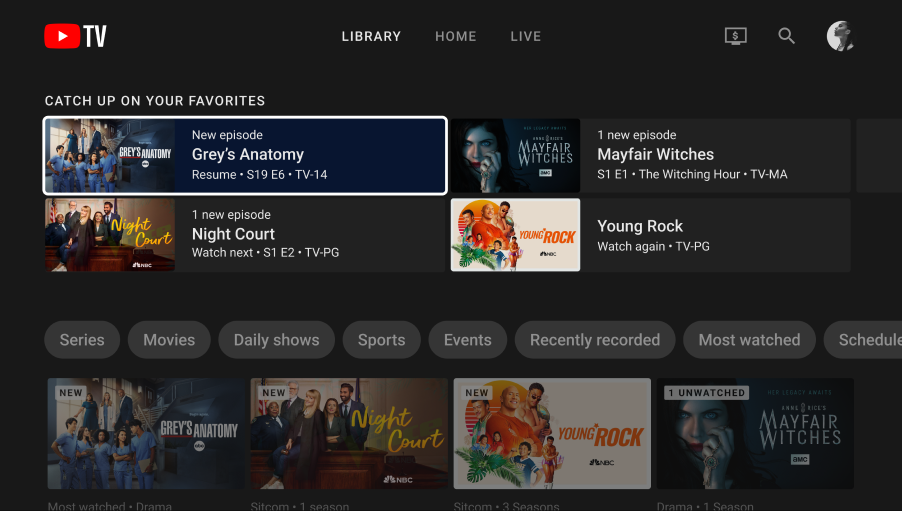Open the profile avatar
The height and width of the screenshot is (511, 902).
(840, 36)
